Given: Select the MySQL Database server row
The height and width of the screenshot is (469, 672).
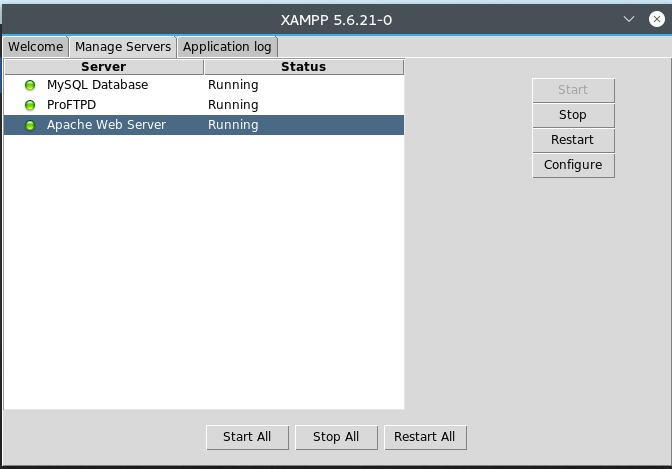Looking at the screenshot, I should pos(97,85).
